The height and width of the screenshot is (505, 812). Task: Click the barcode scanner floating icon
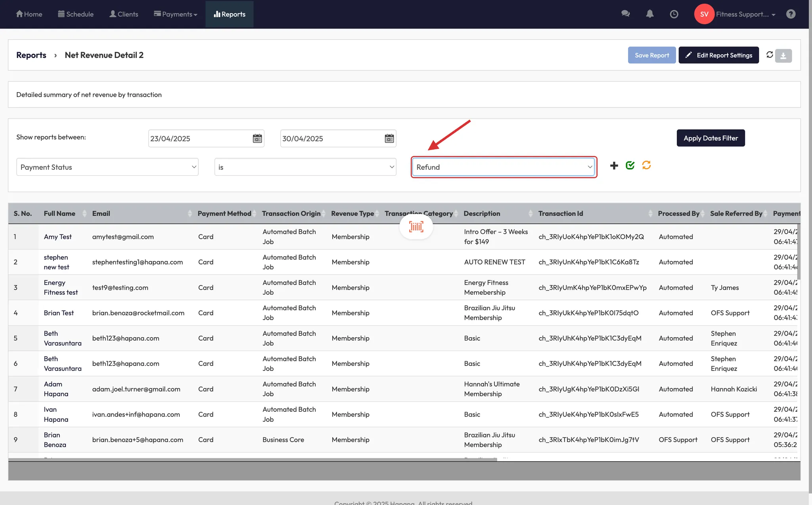point(416,227)
